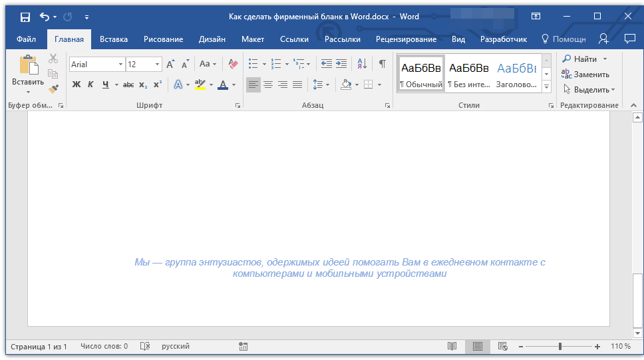Toggle Bold formatting (Ж)
The width and height of the screenshot is (644, 360).
tap(76, 85)
